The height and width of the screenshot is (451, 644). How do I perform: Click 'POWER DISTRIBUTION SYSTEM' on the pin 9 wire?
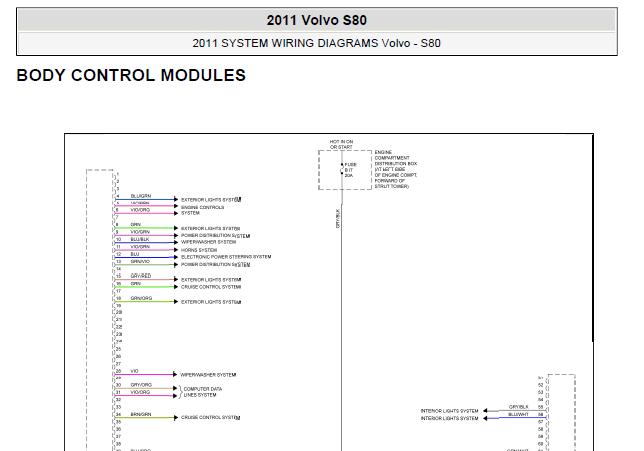click(215, 236)
